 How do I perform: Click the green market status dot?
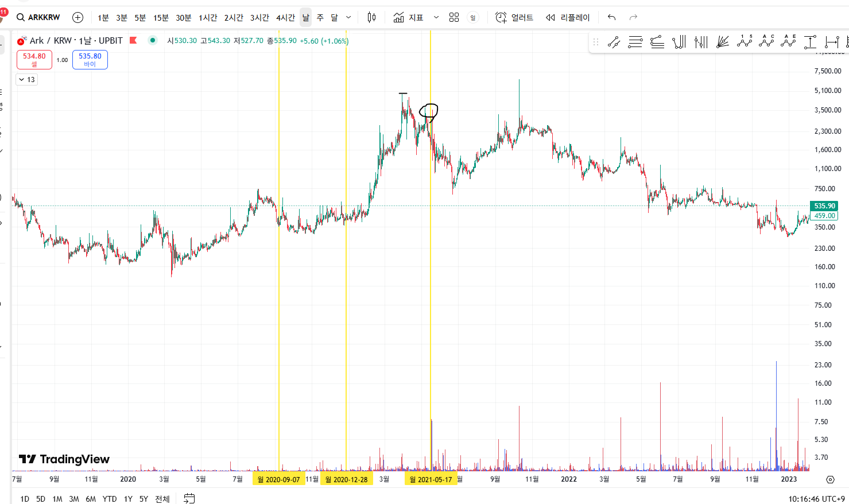[x=152, y=40]
